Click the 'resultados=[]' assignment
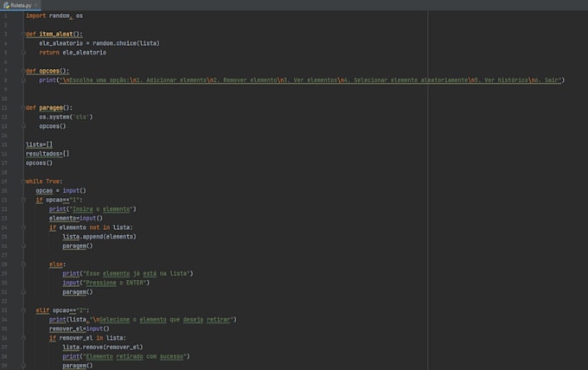This screenshot has height=370, width=588. coord(48,154)
